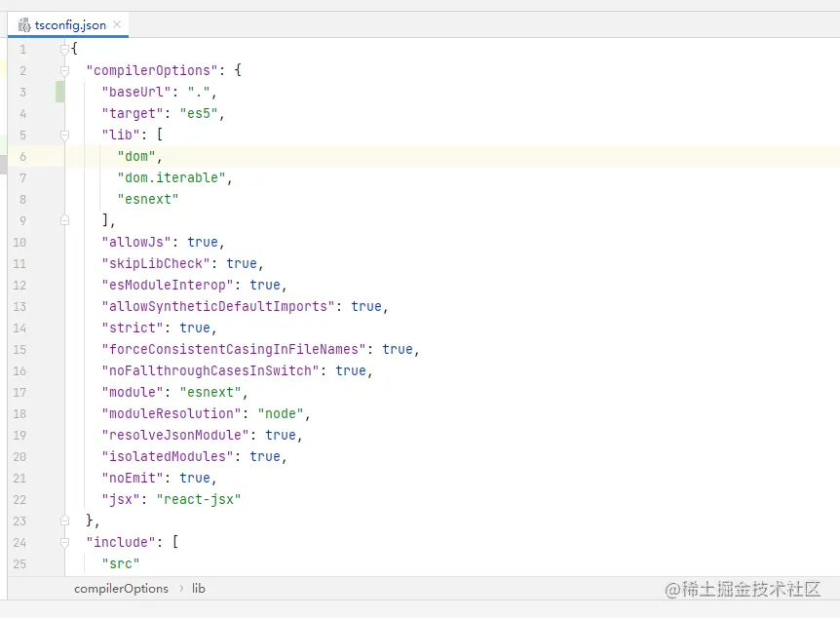Viewport: 840px width, 618px height.
Task: Click the "node" moduleResolution value
Action: [x=281, y=413]
